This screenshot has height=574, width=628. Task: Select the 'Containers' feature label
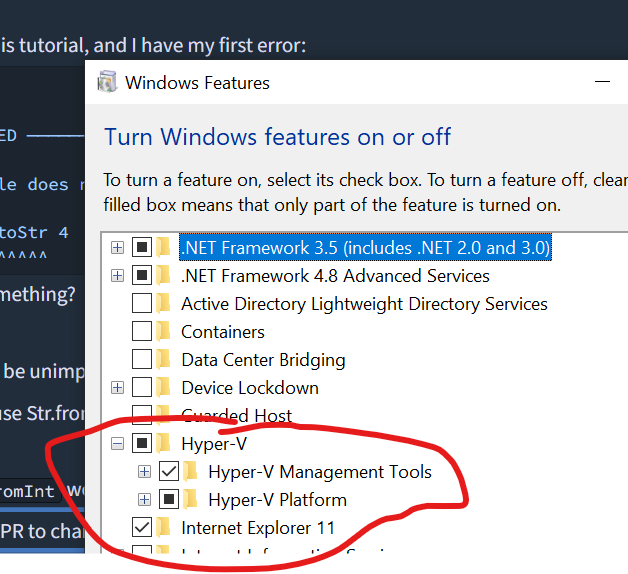point(223,332)
